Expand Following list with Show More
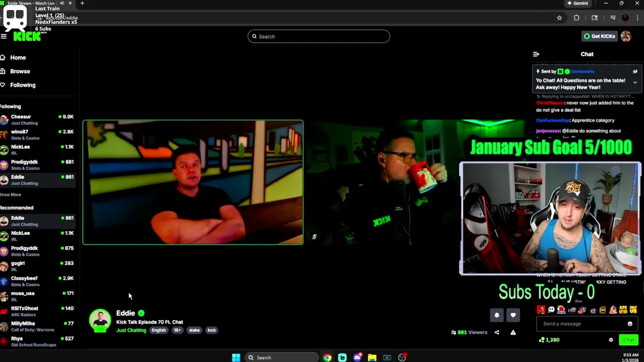This screenshot has height=362, width=644. (11, 195)
